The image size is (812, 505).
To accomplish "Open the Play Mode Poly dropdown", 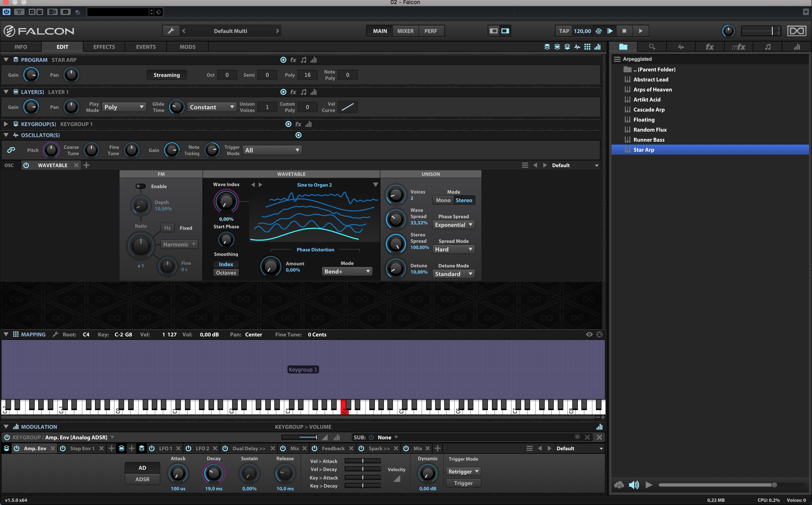I will click(x=124, y=107).
